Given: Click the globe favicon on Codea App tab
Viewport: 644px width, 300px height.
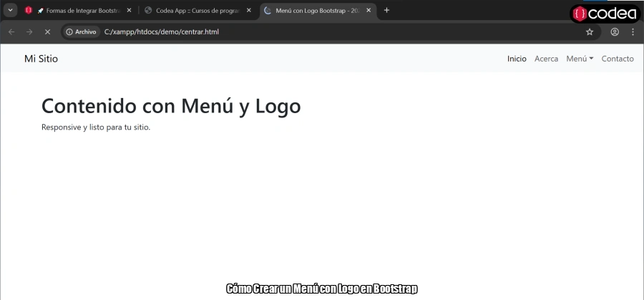Looking at the screenshot, I should tap(148, 11).
